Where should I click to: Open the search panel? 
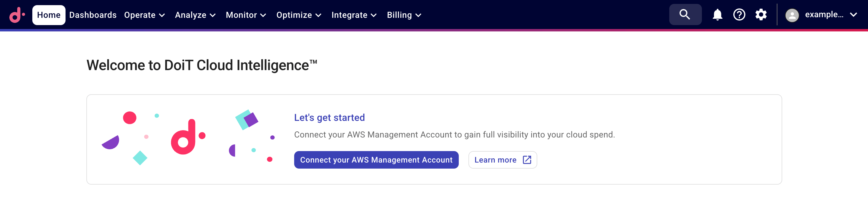(x=685, y=15)
